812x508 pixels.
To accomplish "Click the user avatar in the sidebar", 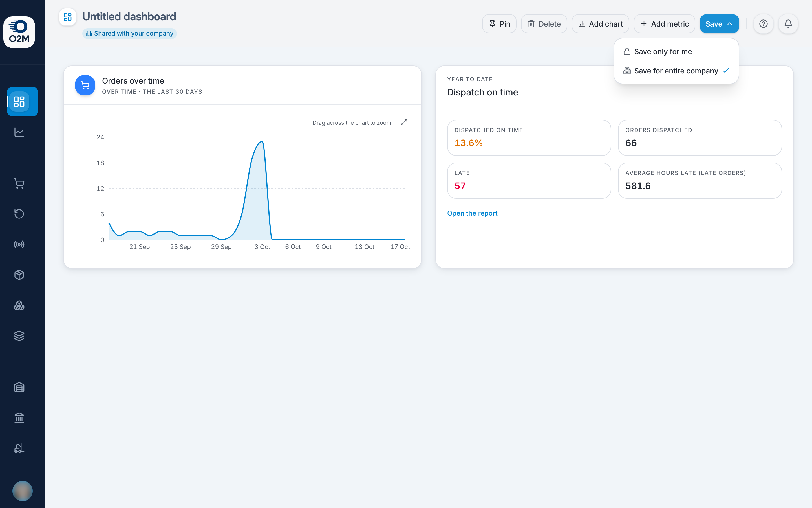I will pyautogui.click(x=23, y=491).
